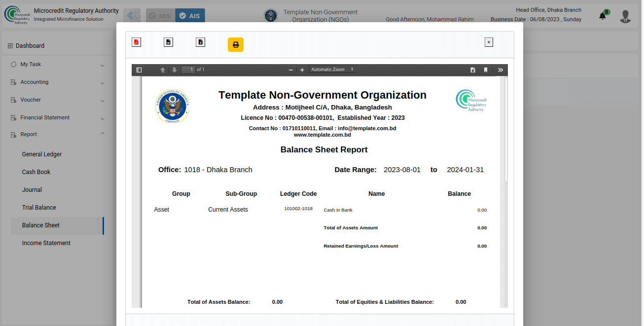Image resolution: width=644 pixels, height=326 pixels.
Task: Export report as Excel spreadsheet
Action: 200,42
